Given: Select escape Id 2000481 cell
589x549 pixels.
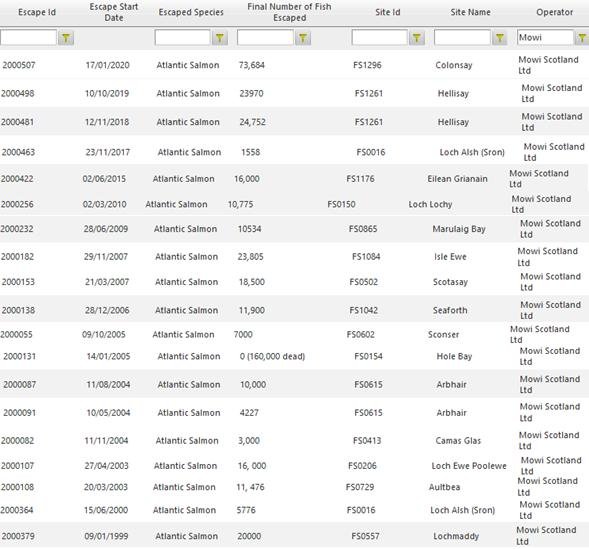Looking at the screenshot, I should point(17,122).
